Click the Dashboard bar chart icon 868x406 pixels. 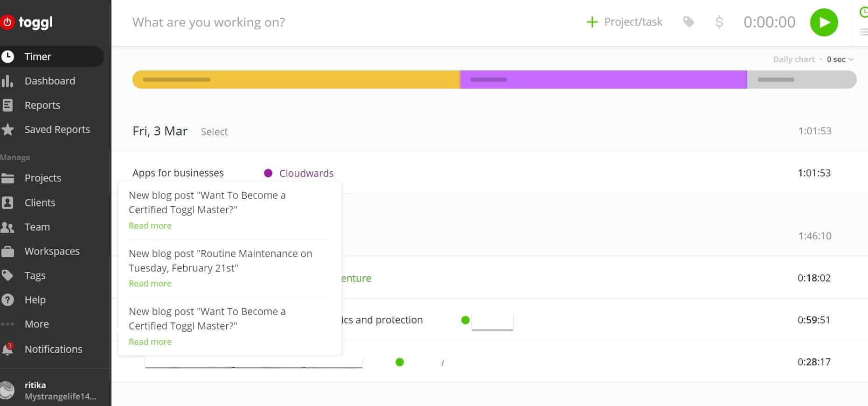point(7,81)
